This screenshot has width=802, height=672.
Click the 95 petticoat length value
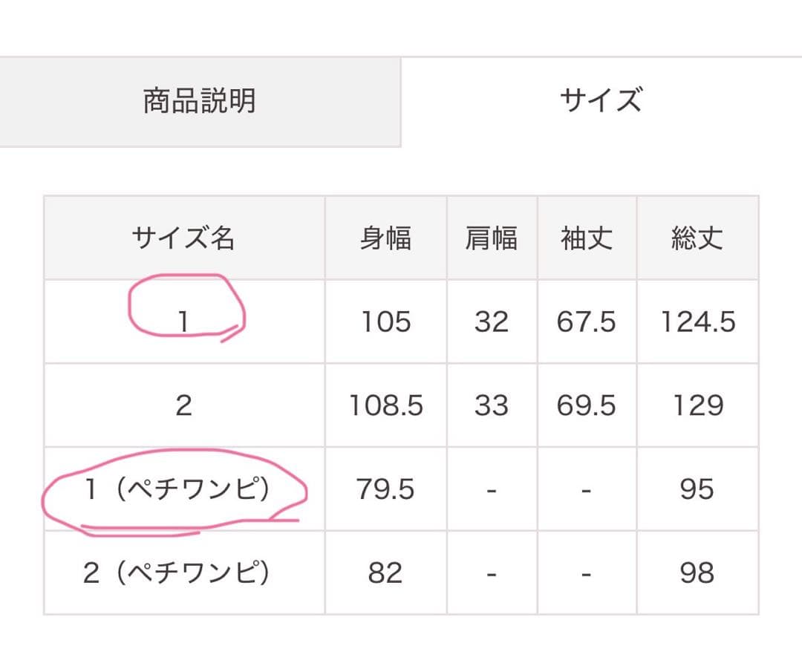[x=697, y=489]
